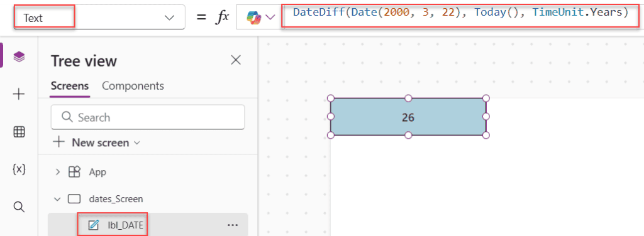Select dates_Screen in the tree

(x=116, y=199)
